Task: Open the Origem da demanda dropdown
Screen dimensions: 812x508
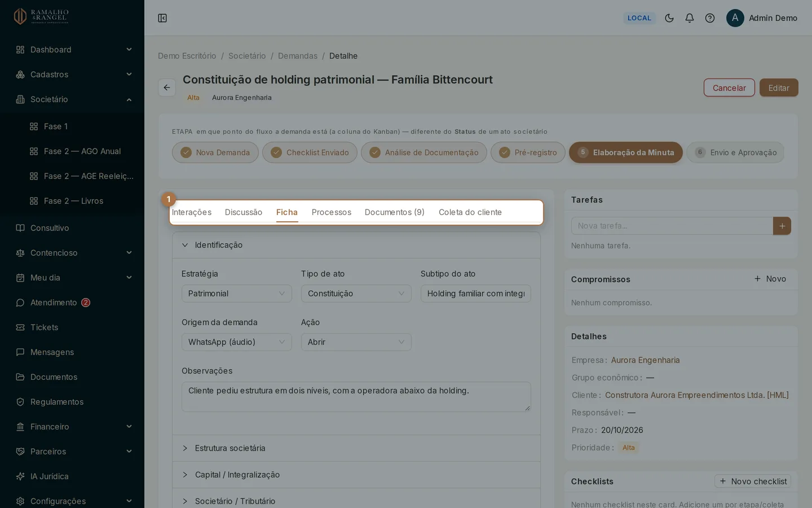Action: tap(237, 342)
